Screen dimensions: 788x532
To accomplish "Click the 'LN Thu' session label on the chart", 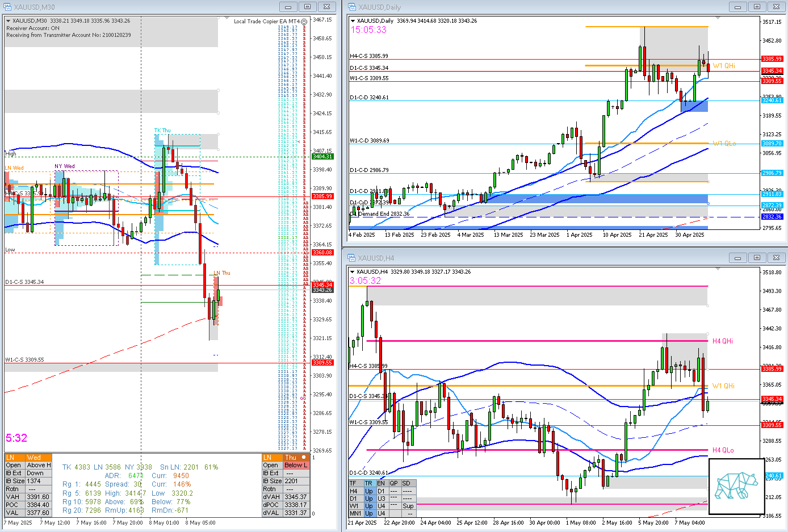I will [x=222, y=273].
